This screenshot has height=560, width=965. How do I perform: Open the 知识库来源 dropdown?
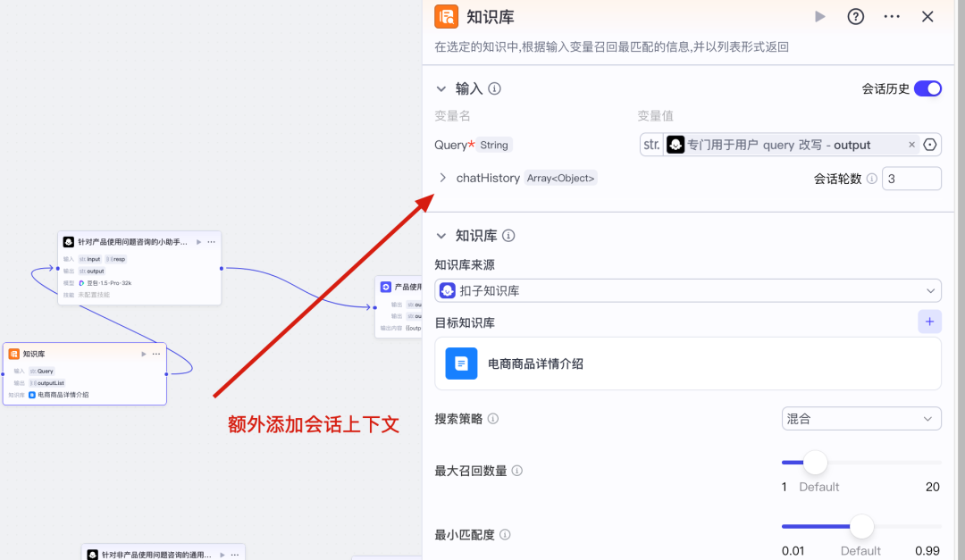(x=687, y=290)
